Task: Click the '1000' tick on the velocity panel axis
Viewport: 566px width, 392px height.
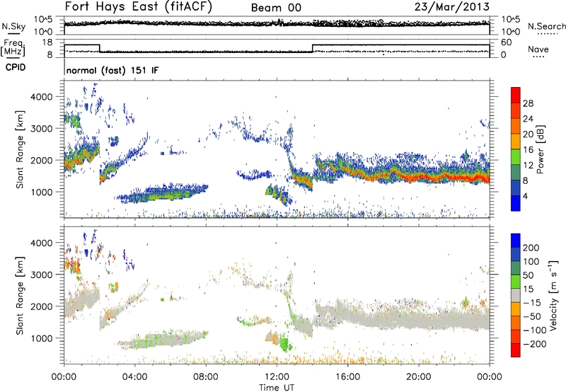Action: tap(41, 338)
